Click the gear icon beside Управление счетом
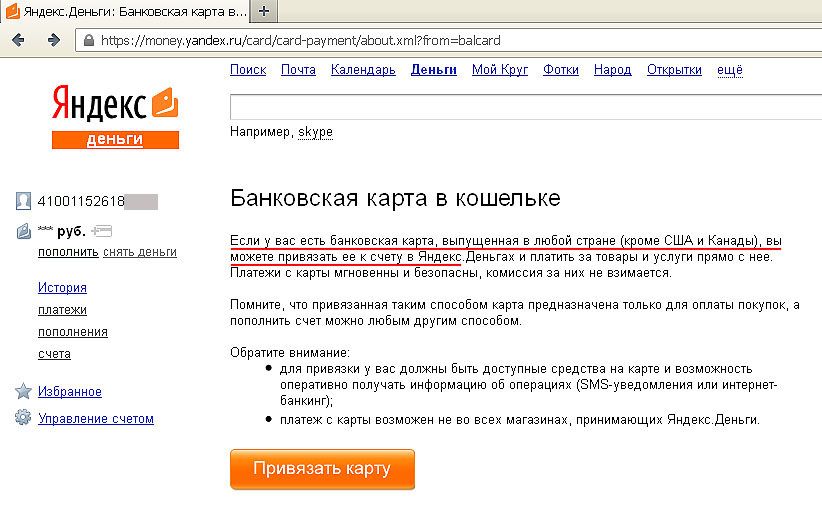Viewport: 822px width, 514px height. point(23,417)
